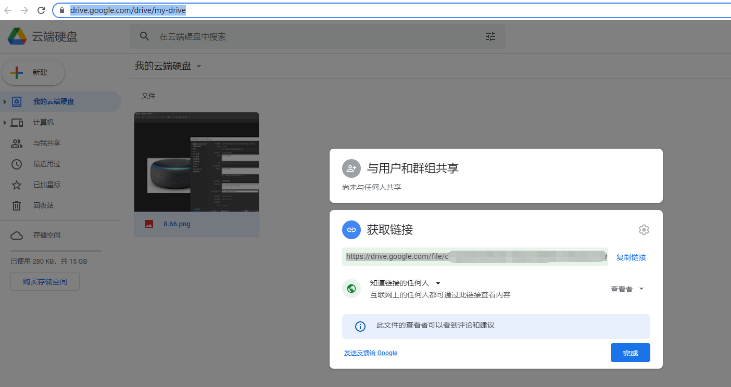Click the padlock site info icon
This screenshot has height=387, width=731.
(x=62, y=10)
